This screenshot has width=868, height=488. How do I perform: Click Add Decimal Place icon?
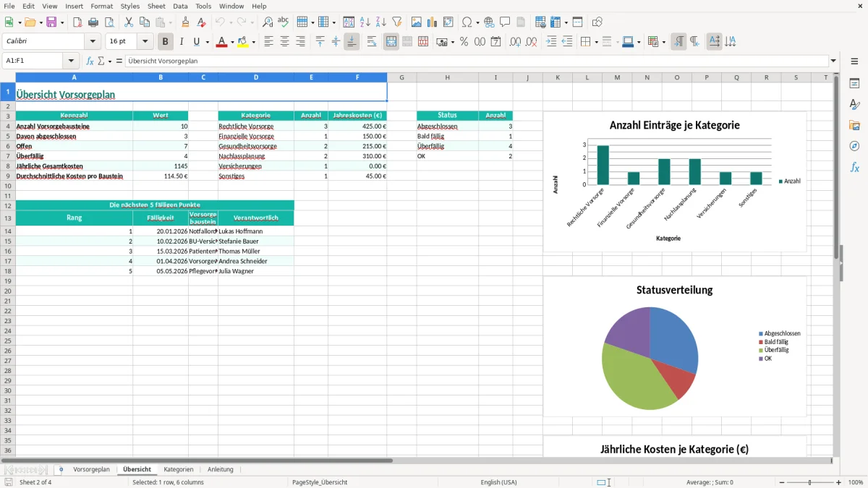[515, 42]
